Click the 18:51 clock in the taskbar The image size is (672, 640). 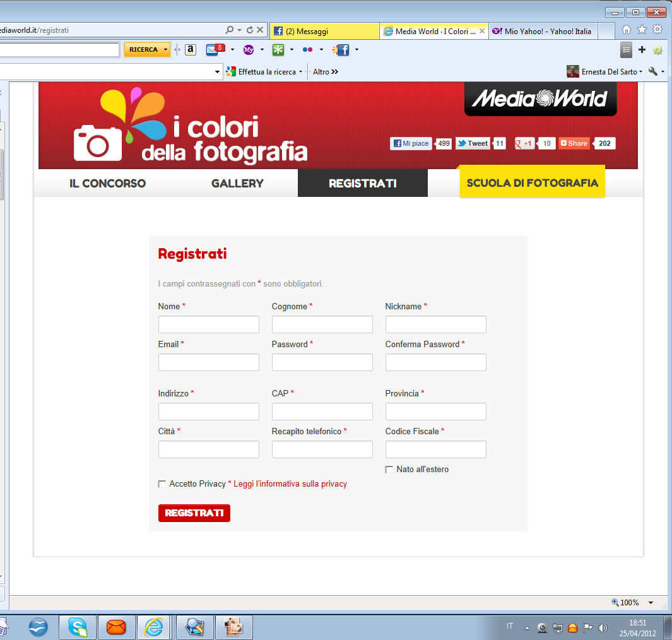click(637, 623)
